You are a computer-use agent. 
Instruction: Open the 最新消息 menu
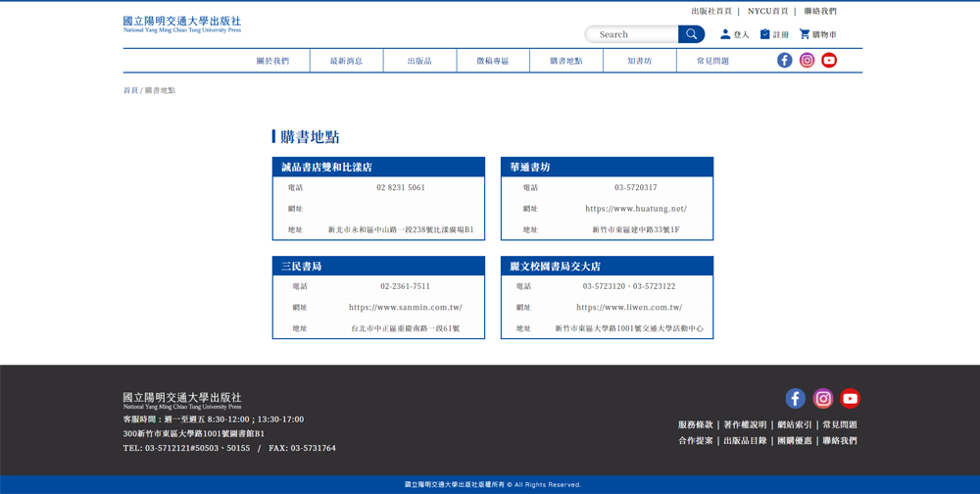coord(346,61)
